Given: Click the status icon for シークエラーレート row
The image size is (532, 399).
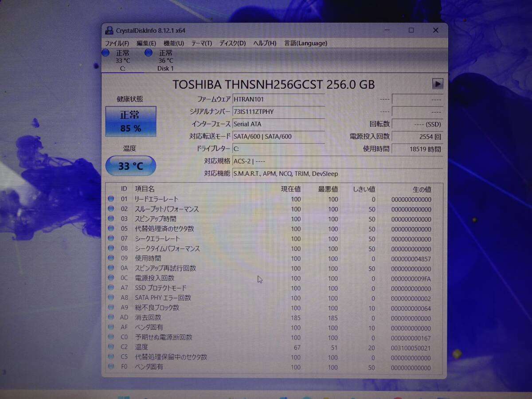Looking at the screenshot, I should [x=111, y=239].
